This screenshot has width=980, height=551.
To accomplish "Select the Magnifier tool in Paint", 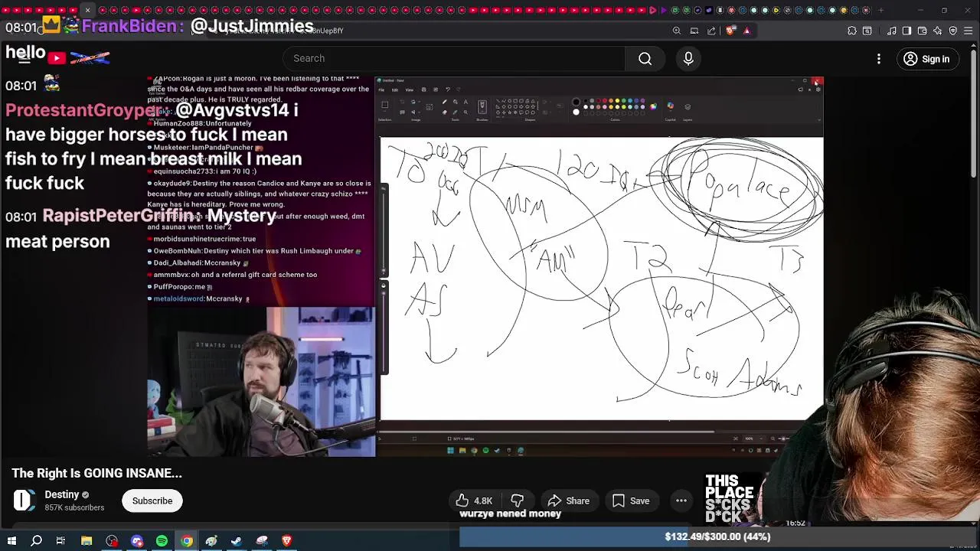I will (465, 112).
